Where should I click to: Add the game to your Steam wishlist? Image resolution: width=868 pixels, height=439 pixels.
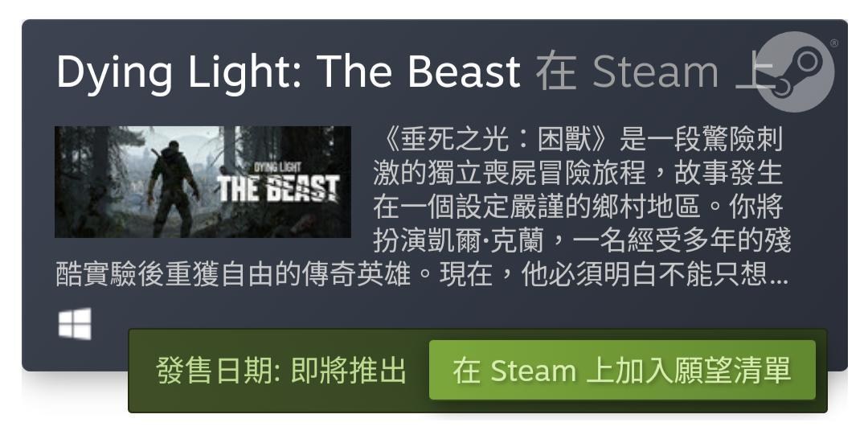[x=622, y=371]
